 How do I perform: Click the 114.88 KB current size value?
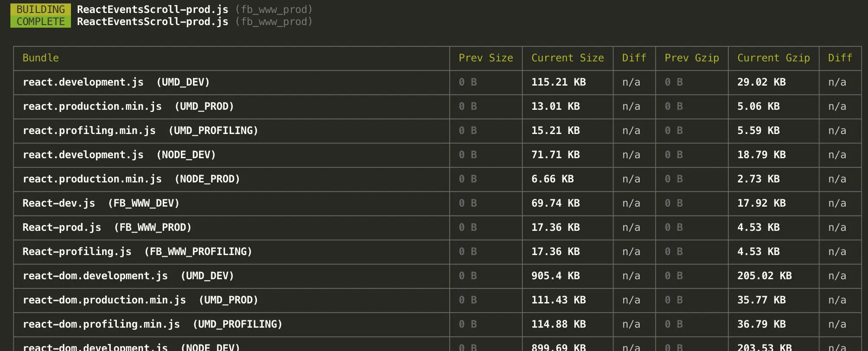[559, 324]
